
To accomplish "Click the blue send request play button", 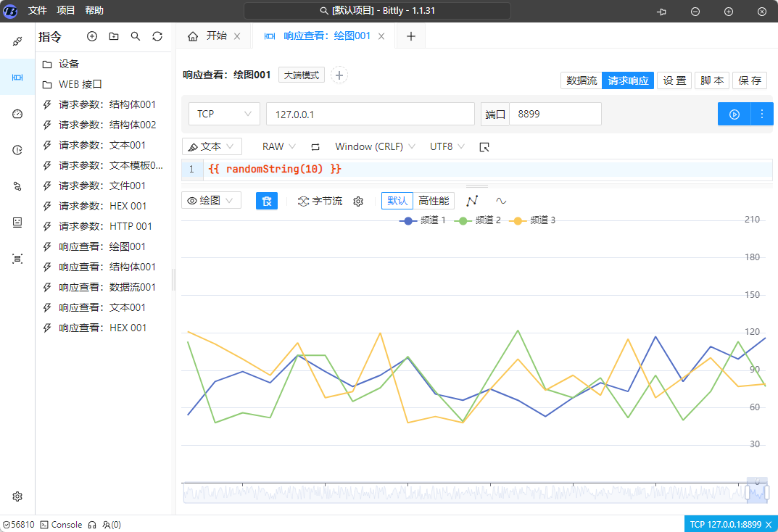I will (x=734, y=115).
